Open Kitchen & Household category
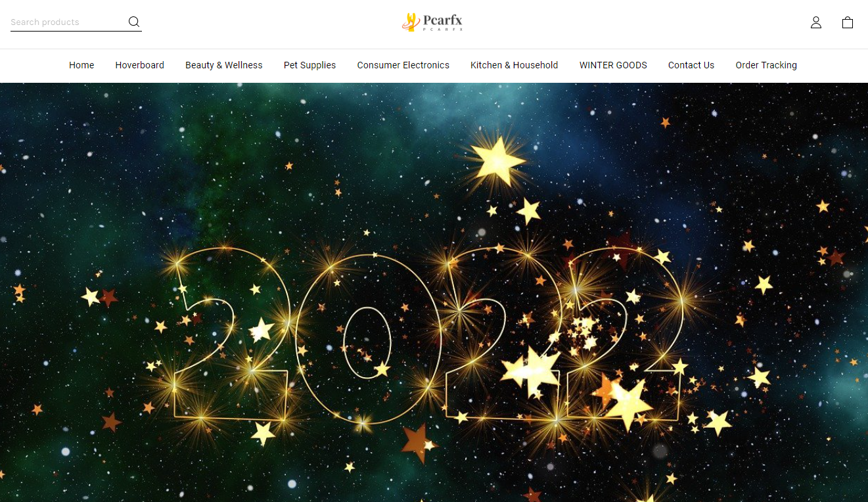This screenshot has height=502, width=868. [514, 65]
